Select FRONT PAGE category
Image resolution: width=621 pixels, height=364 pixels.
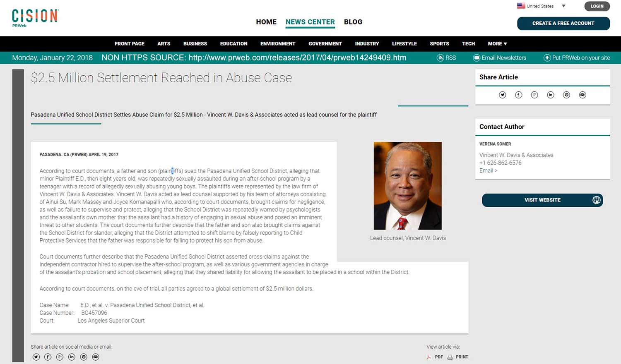(x=130, y=43)
